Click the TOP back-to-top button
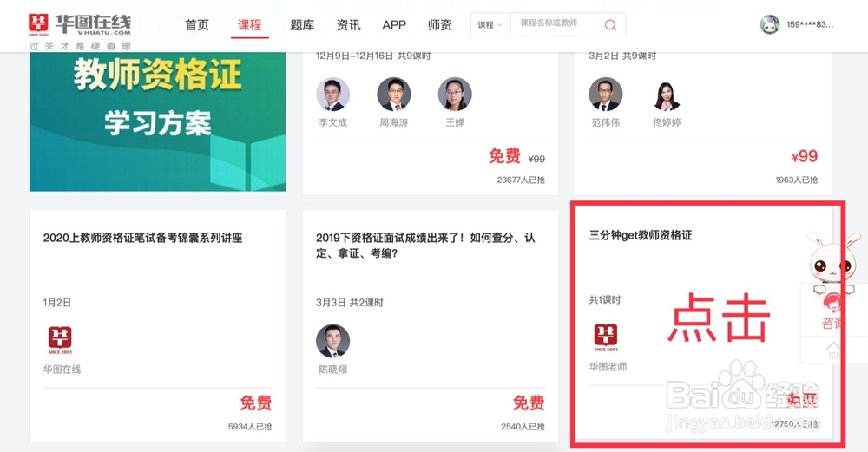 pos(833,350)
